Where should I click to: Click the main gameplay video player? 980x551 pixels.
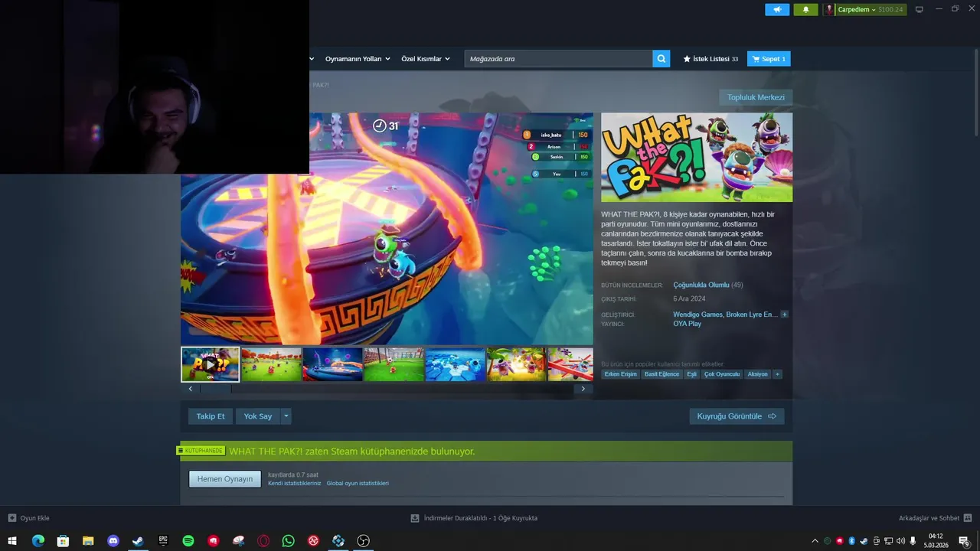[x=387, y=229]
